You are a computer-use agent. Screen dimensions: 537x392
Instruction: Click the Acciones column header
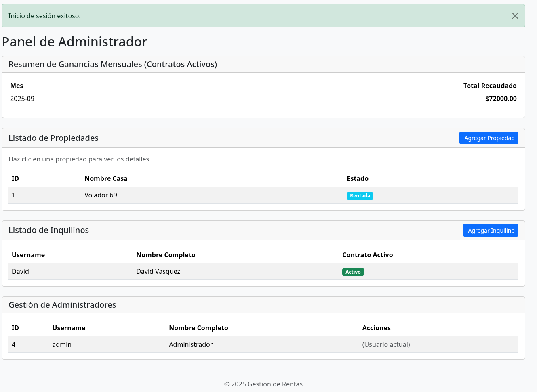click(376, 328)
